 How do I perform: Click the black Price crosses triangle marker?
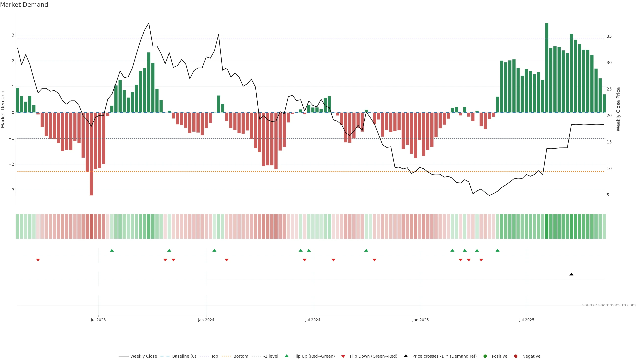pyautogui.click(x=571, y=274)
